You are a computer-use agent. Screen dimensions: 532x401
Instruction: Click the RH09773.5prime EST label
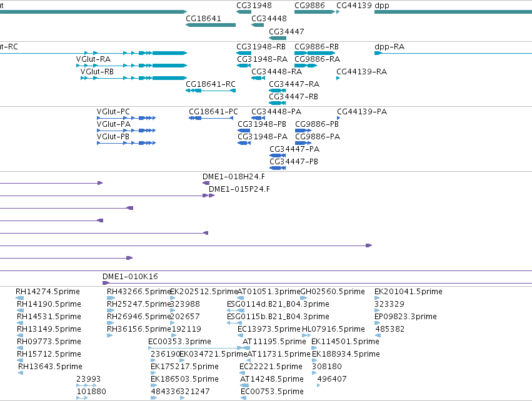tap(49, 342)
